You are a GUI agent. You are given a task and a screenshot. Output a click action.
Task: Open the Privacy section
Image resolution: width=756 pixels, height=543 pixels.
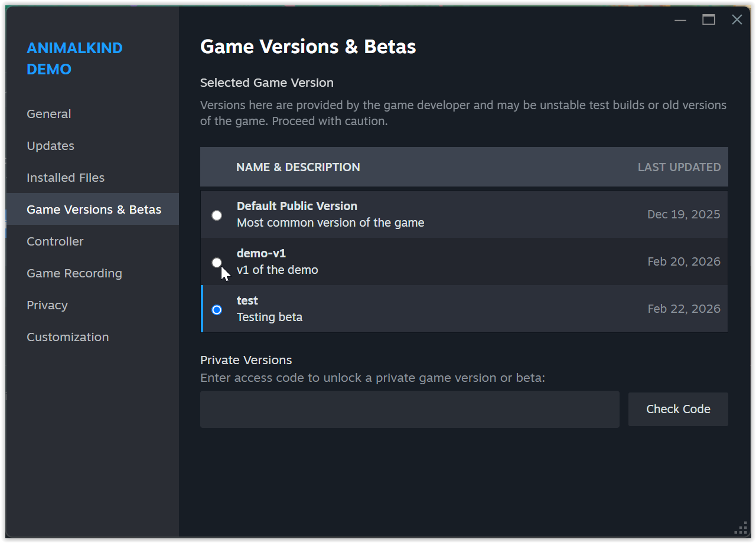pyautogui.click(x=92, y=305)
